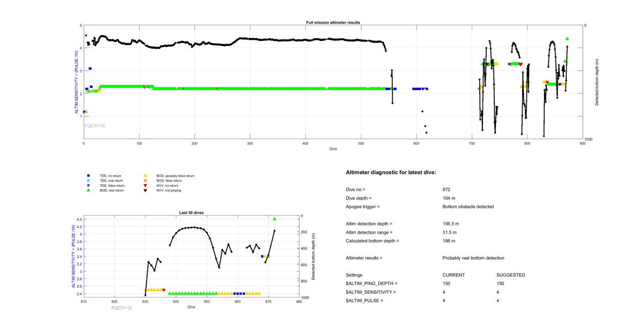The height and width of the screenshot is (334, 644).
Task: Click the black depth data point at dive 830 in Last 50 dives
Action: [x=145, y=295]
